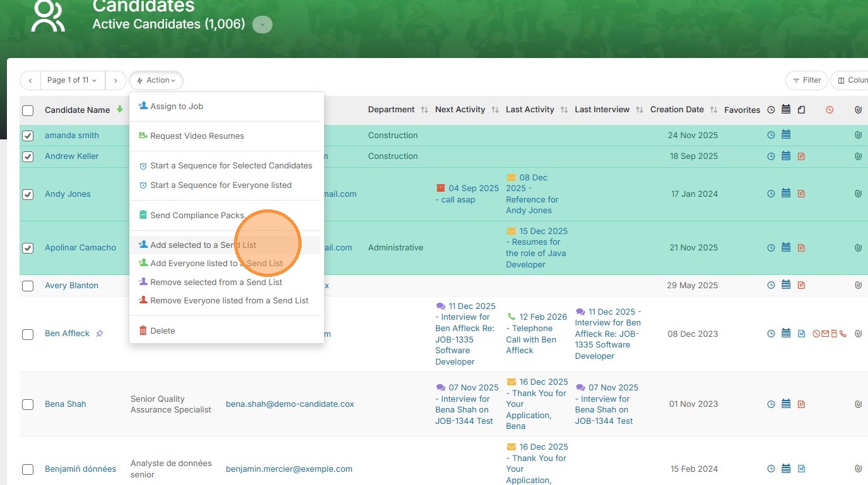The width and height of the screenshot is (868, 485).
Task: View resume document icon for Andy Jones
Action: pyautogui.click(x=801, y=194)
